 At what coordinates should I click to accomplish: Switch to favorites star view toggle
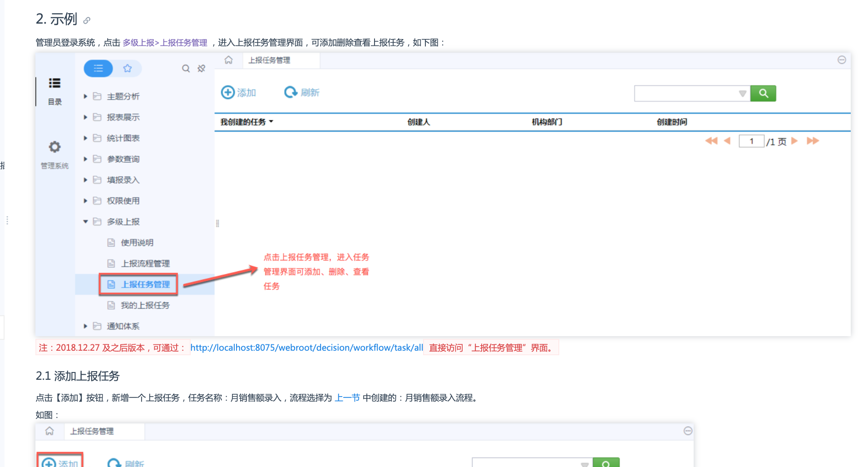click(x=128, y=69)
